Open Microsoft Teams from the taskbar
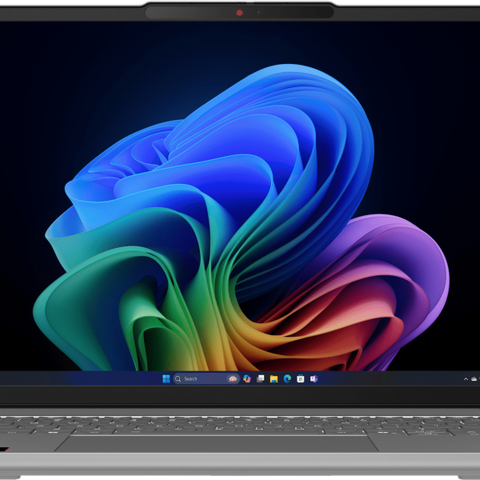This screenshot has height=480, width=480. click(x=314, y=379)
